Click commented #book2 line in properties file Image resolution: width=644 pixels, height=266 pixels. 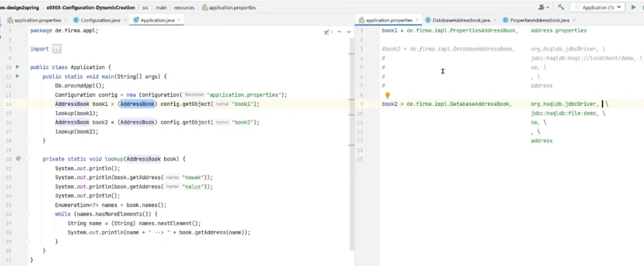pyautogui.click(x=448, y=49)
